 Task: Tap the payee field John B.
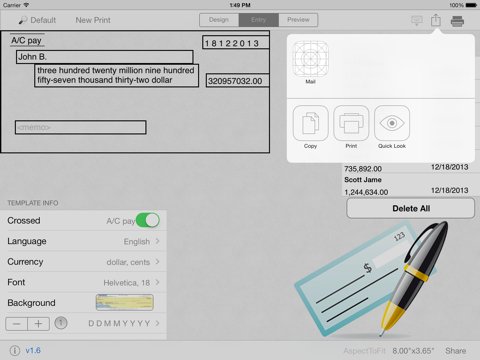tap(105, 57)
